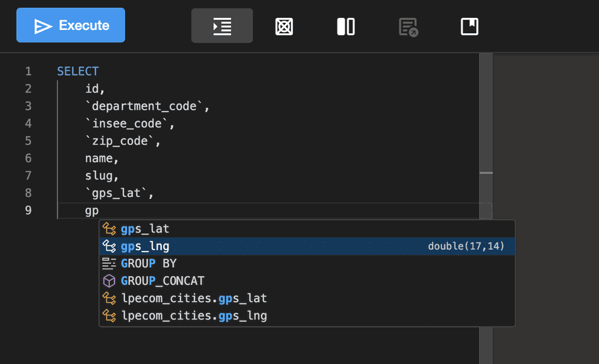
Task: Click column icon beside gps_lat suggestion
Action: [x=109, y=229]
